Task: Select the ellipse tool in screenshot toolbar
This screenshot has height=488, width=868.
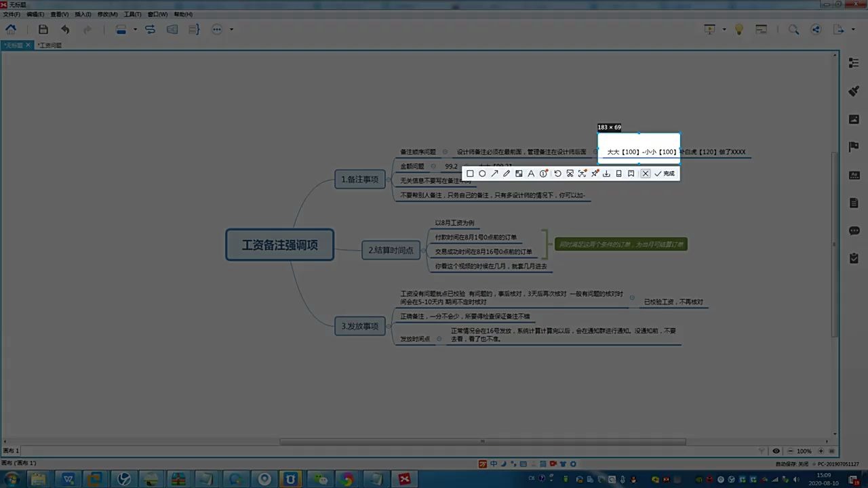Action: pyautogui.click(x=482, y=174)
